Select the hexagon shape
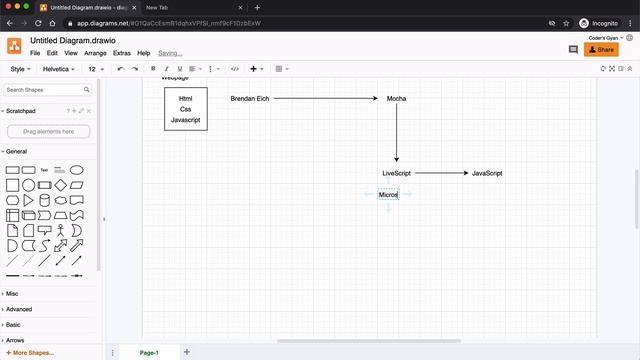This screenshot has height=360, width=640. 12,200
